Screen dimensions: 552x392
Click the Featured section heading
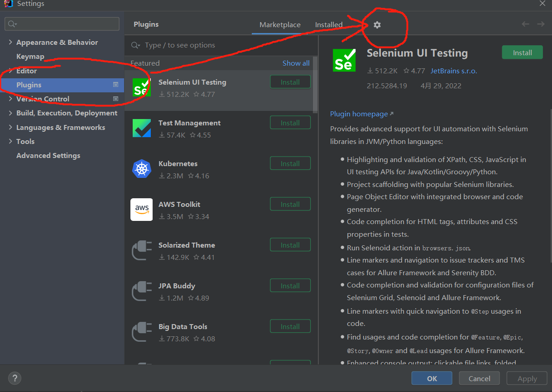[x=145, y=63]
